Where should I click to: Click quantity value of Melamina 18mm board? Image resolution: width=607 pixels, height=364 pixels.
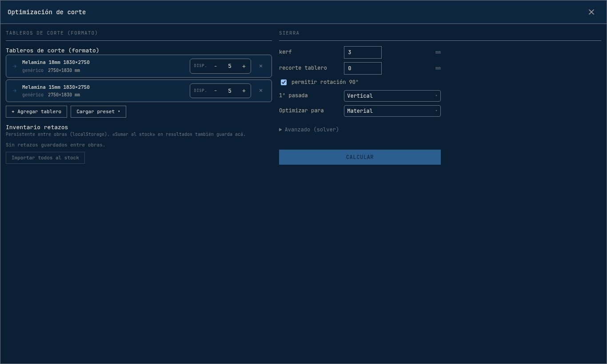230,66
